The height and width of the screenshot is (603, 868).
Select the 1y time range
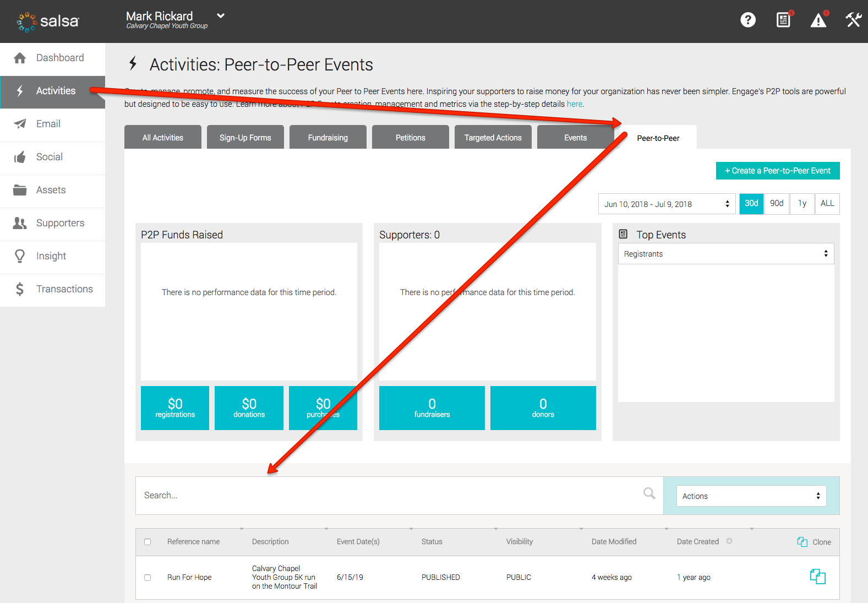803,204
